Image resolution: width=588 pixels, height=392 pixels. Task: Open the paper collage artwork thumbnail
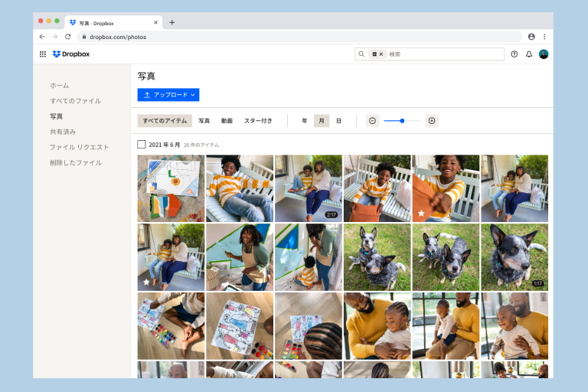(x=171, y=188)
